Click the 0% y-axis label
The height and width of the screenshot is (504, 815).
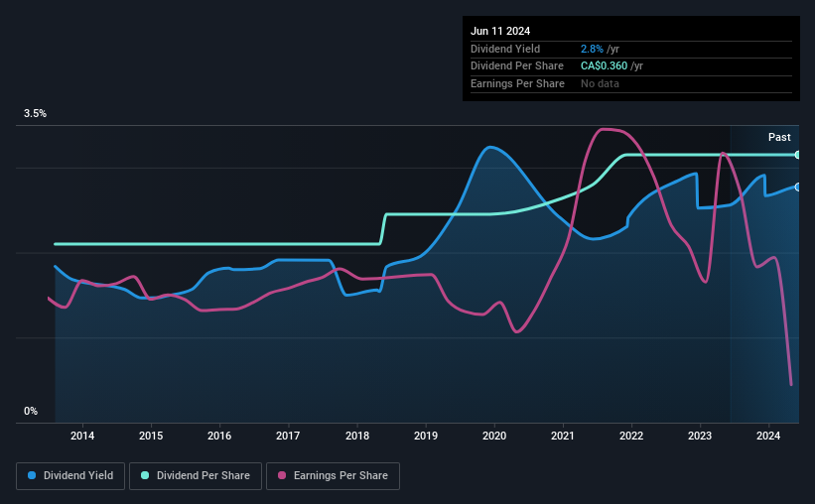click(31, 411)
